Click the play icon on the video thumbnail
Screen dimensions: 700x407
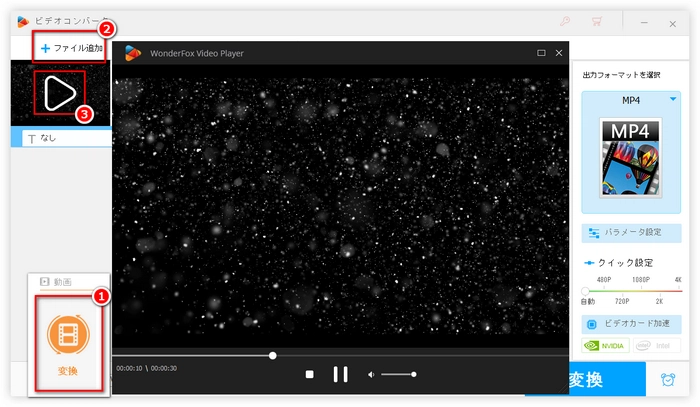pyautogui.click(x=58, y=94)
